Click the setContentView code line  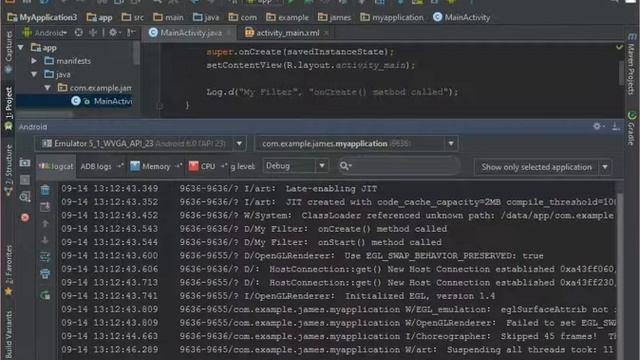310,65
